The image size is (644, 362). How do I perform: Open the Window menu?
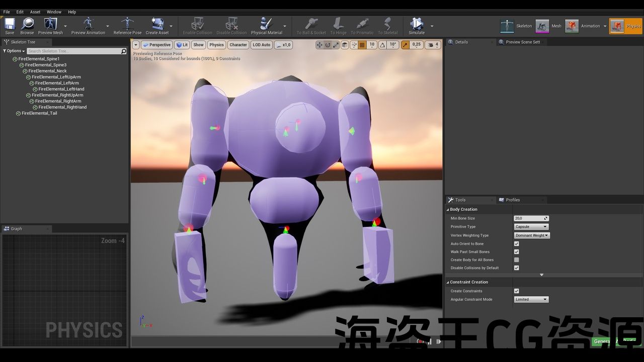(x=54, y=12)
